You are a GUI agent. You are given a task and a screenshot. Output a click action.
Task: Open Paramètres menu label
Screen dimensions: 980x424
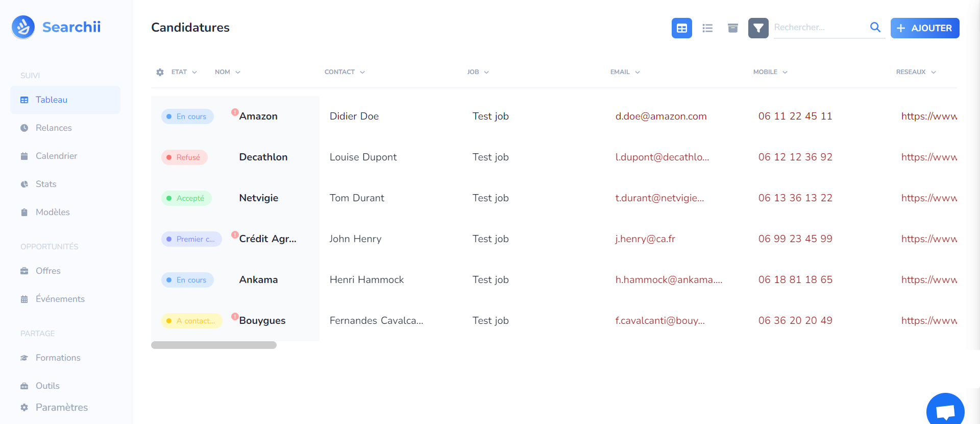[62, 408]
